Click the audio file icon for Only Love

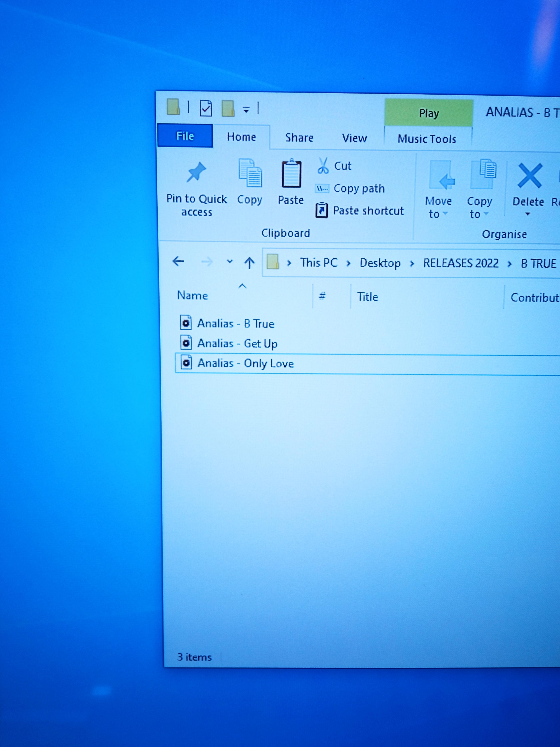[x=186, y=362]
